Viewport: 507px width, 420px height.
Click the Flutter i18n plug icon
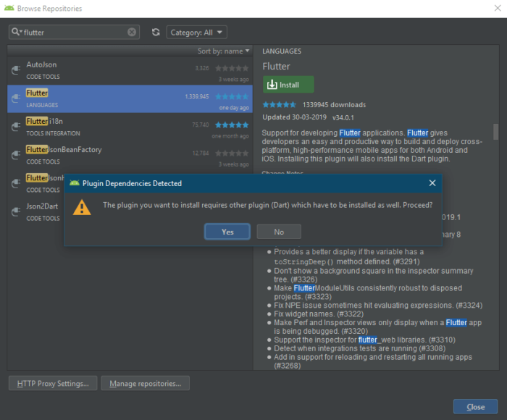pyautogui.click(x=16, y=127)
